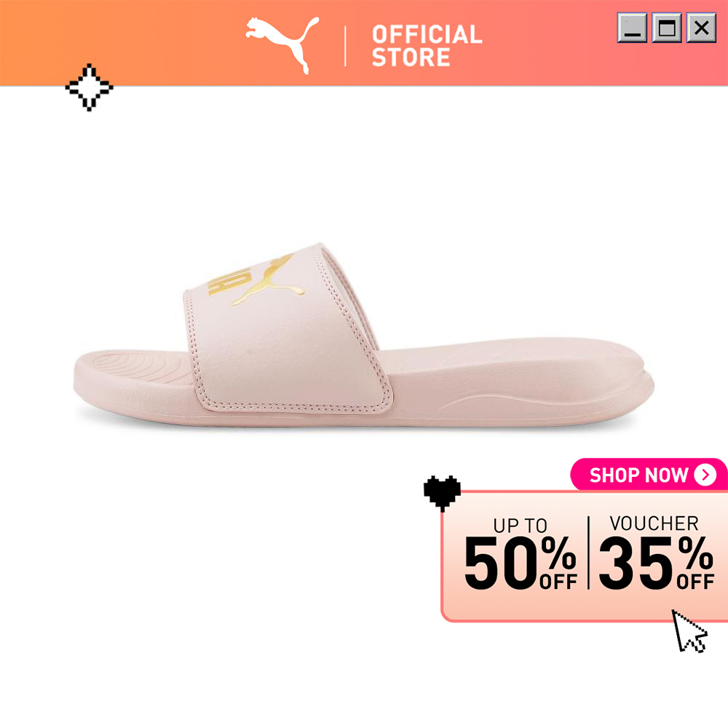This screenshot has height=728, width=728.
Task: Click the black pixel heart icon
Action: pos(442,493)
